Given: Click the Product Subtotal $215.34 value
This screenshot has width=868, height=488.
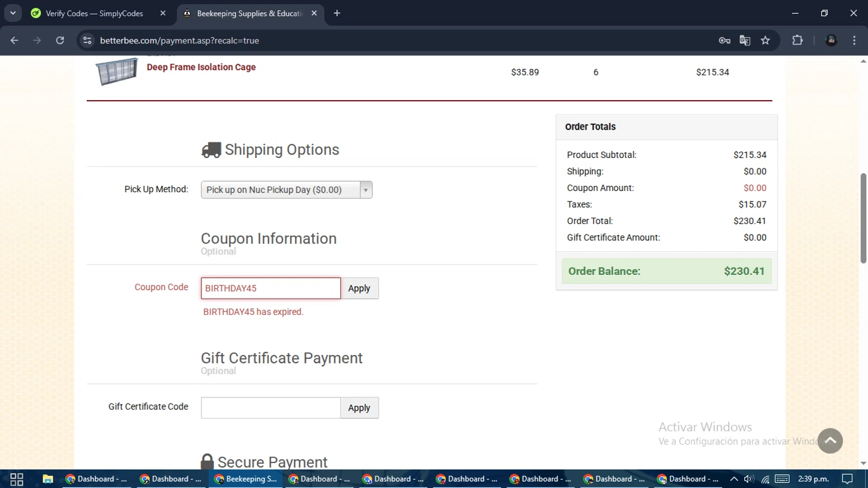Looking at the screenshot, I should tap(749, 155).
